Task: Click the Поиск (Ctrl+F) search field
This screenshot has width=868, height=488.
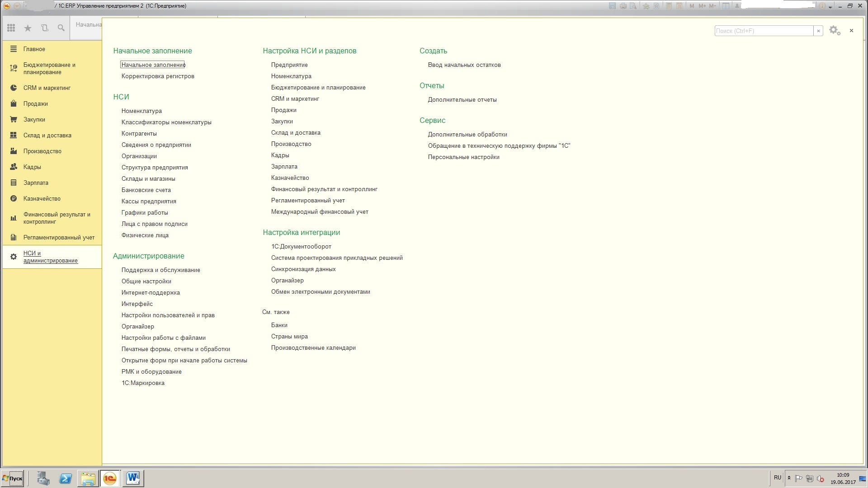Action: click(x=764, y=31)
